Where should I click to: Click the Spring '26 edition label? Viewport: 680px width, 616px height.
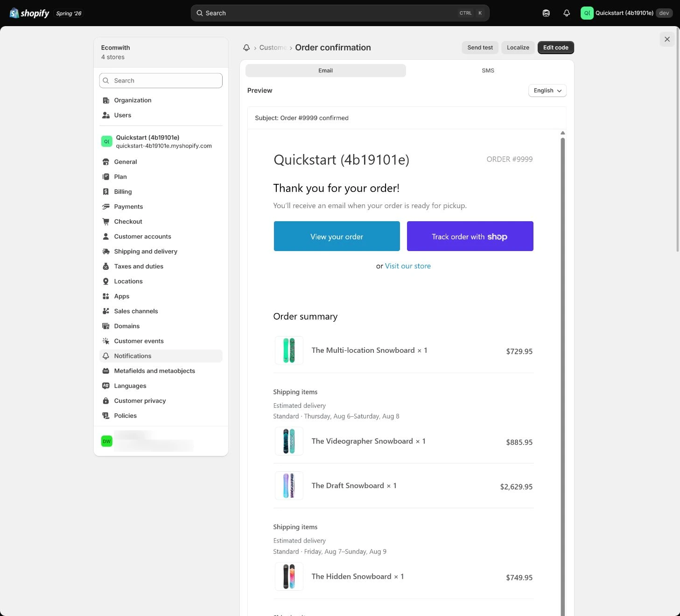click(x=69, y=14)
